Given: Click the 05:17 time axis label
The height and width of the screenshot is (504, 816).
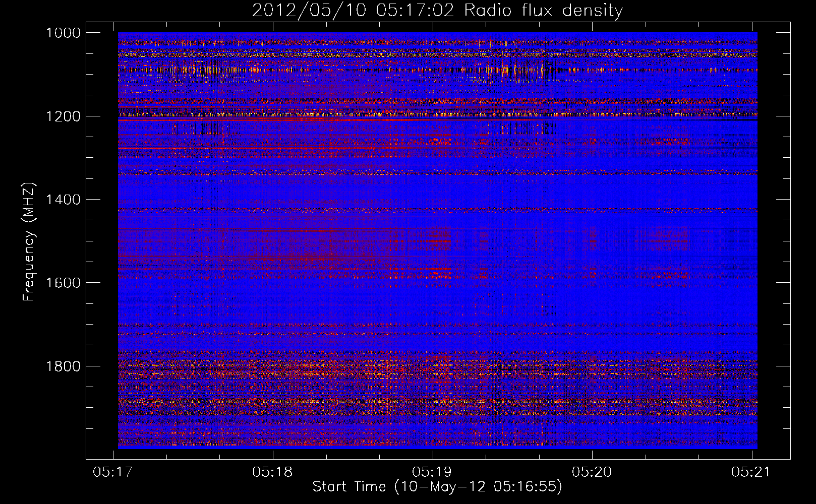Looking at the screenshot, I should (x=113, y=472).
